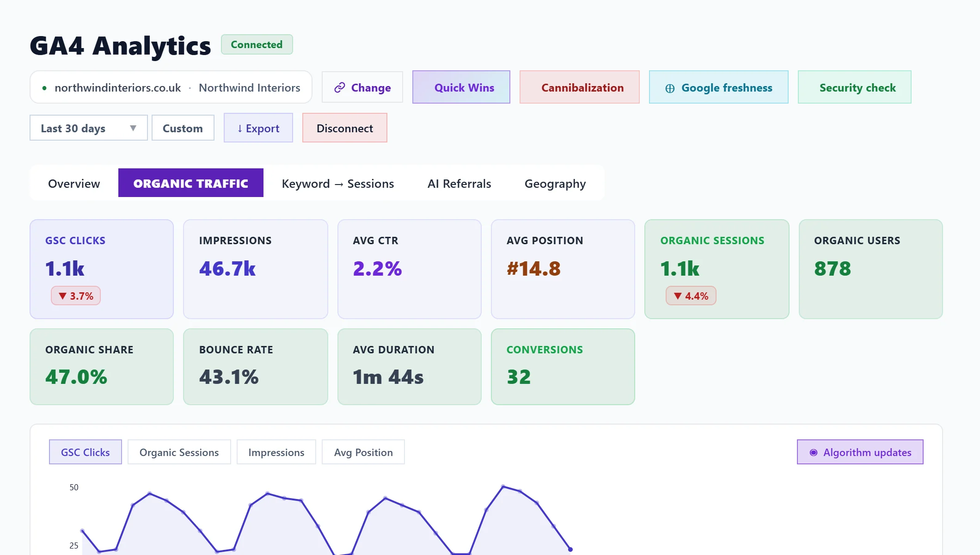Click the Conversions 32 card

(563, 367)
